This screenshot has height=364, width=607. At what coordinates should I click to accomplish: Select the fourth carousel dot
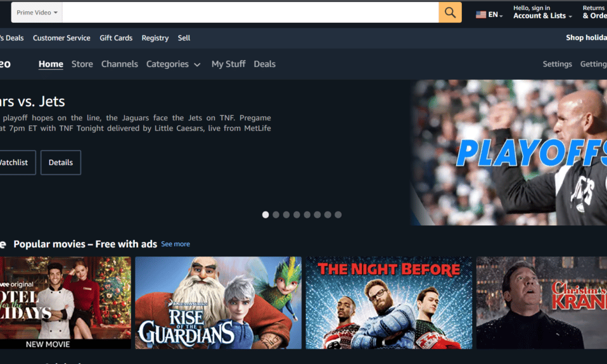click(x=297, y=215)
